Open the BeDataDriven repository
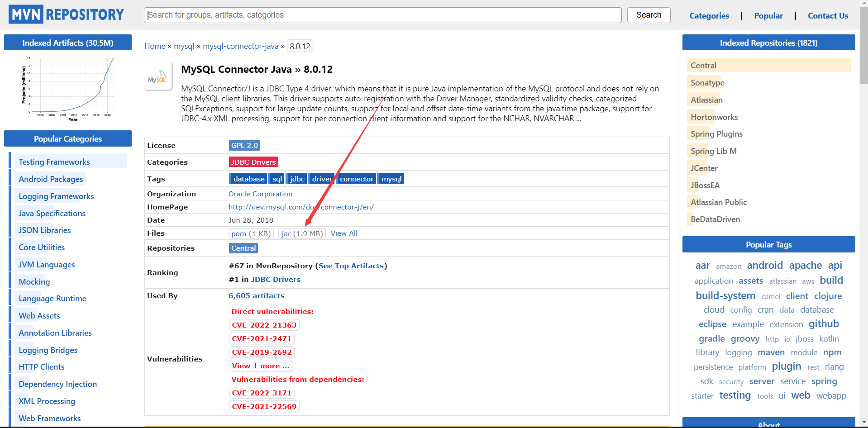 click(715, 219)
